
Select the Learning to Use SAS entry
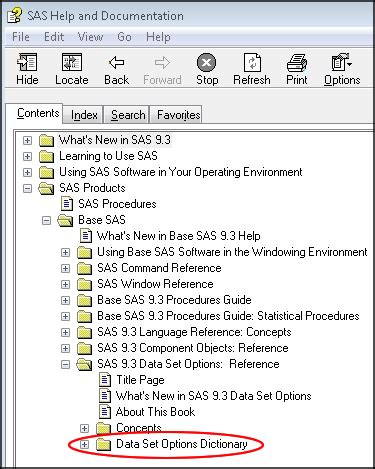(108, 156)
